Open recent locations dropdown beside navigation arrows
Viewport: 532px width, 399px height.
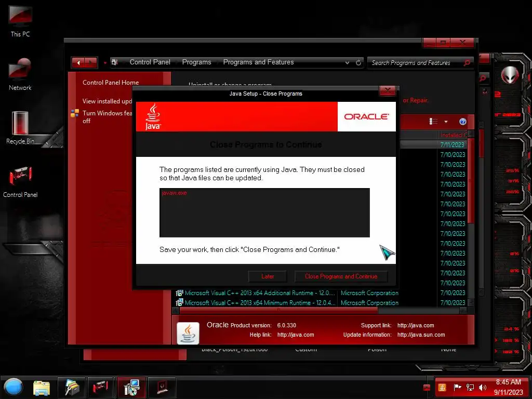(105, 63)
